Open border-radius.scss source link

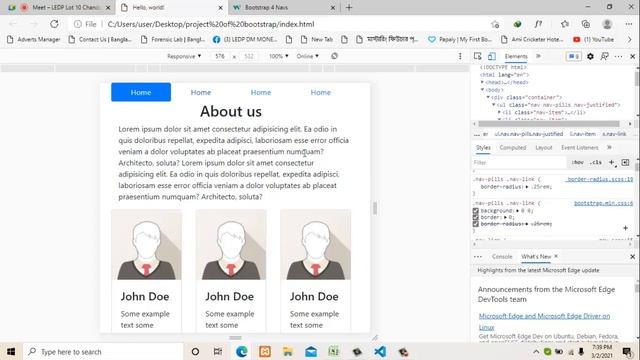599,179
